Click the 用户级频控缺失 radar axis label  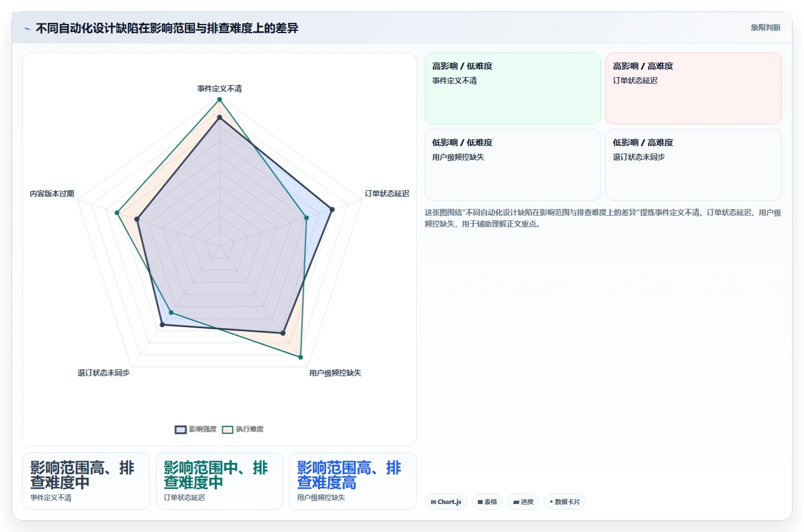[335, 373]
